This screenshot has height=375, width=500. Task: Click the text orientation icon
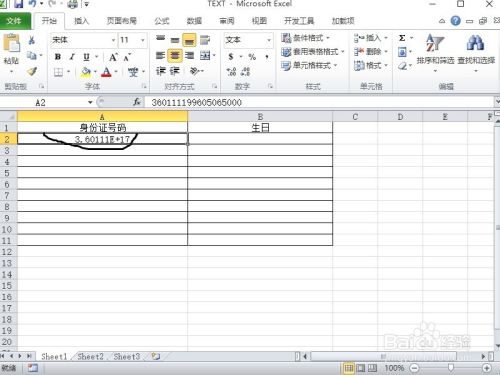pos(195,71)
